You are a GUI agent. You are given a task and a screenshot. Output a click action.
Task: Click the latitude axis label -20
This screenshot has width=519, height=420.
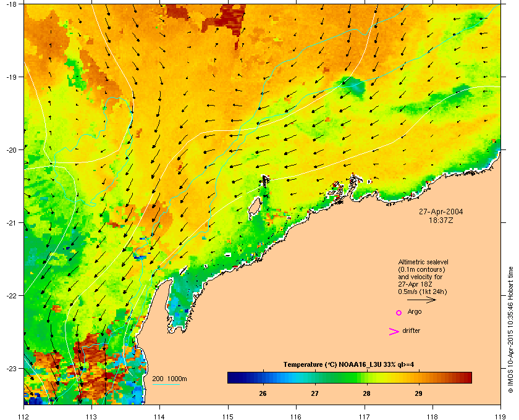11,150
